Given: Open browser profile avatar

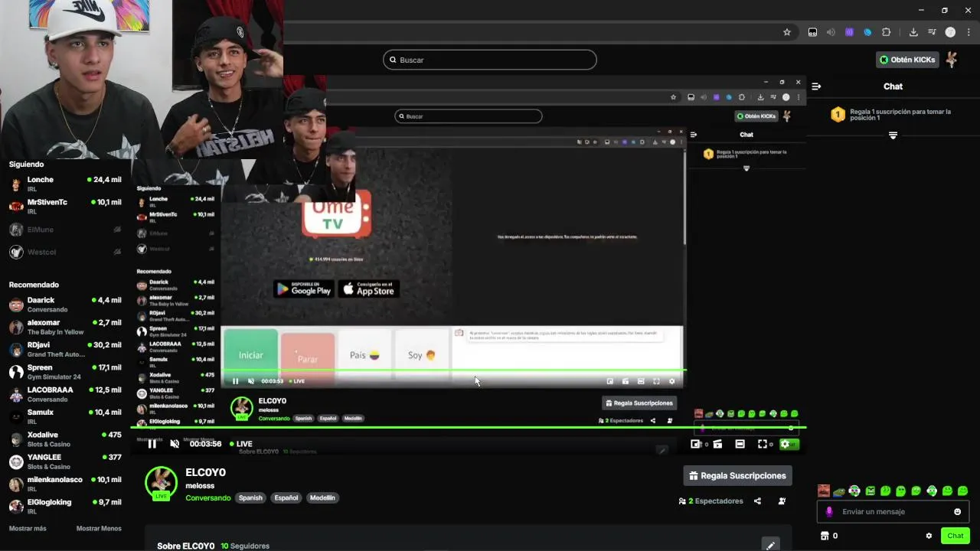Looking at the screenshot, I should click(950, 32).
